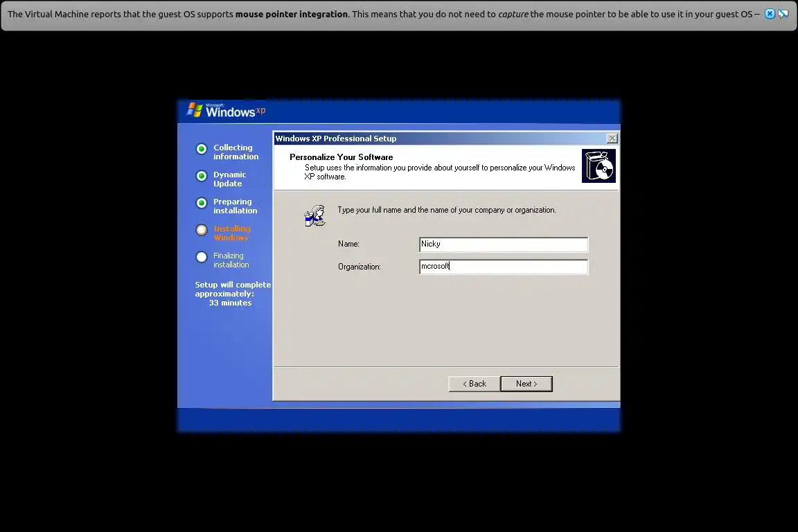
Task: Focus the Name input field
Action: click(x=504, y=245)
